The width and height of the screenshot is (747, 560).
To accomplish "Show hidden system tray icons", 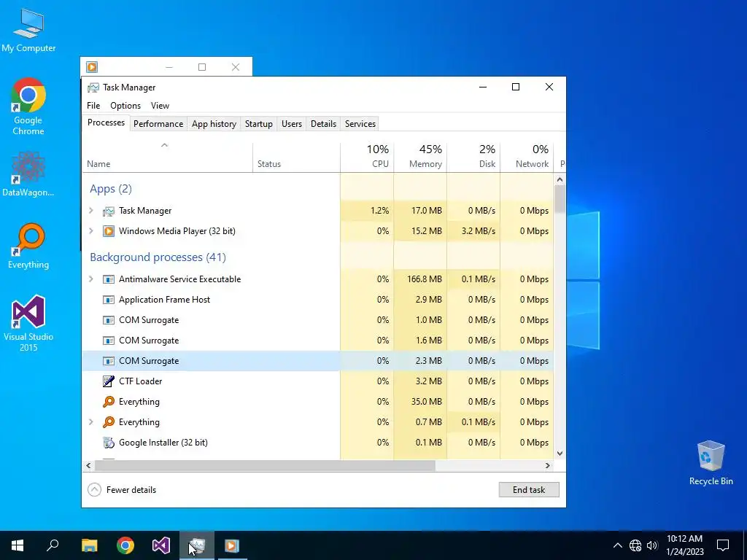I will pos(617,545).
